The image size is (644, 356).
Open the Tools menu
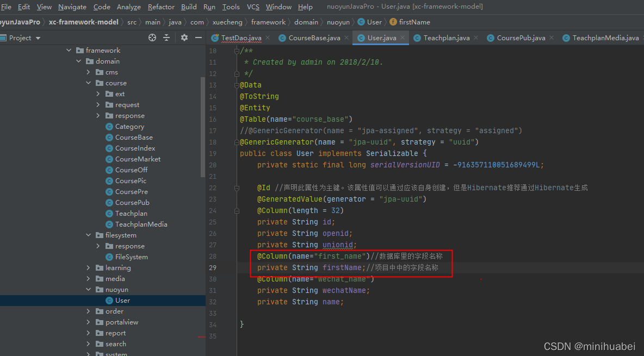(x=231, y=7)
